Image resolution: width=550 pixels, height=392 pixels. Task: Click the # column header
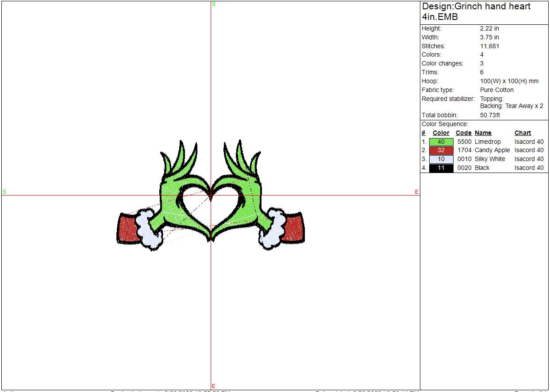tap(423, 133)
